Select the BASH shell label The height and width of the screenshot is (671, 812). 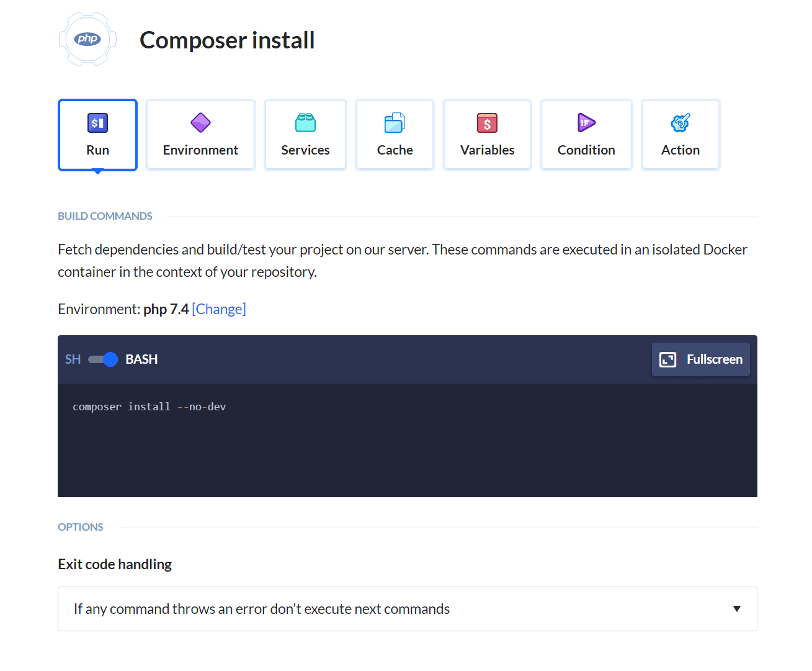[x=141, y=359]
